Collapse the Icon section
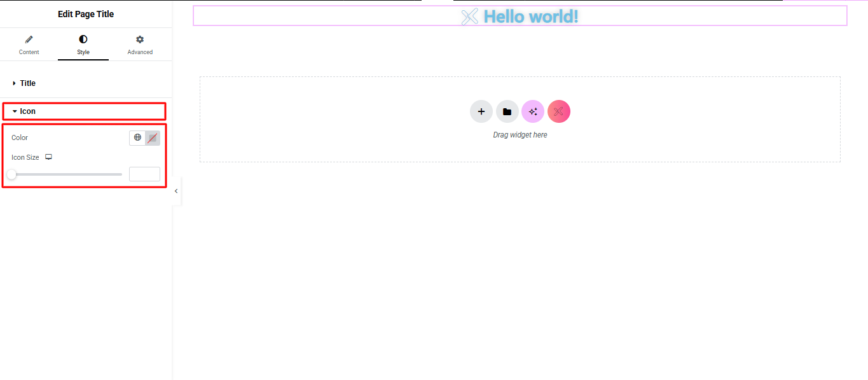The image size is (868, 380). click(x=28, y=111)
